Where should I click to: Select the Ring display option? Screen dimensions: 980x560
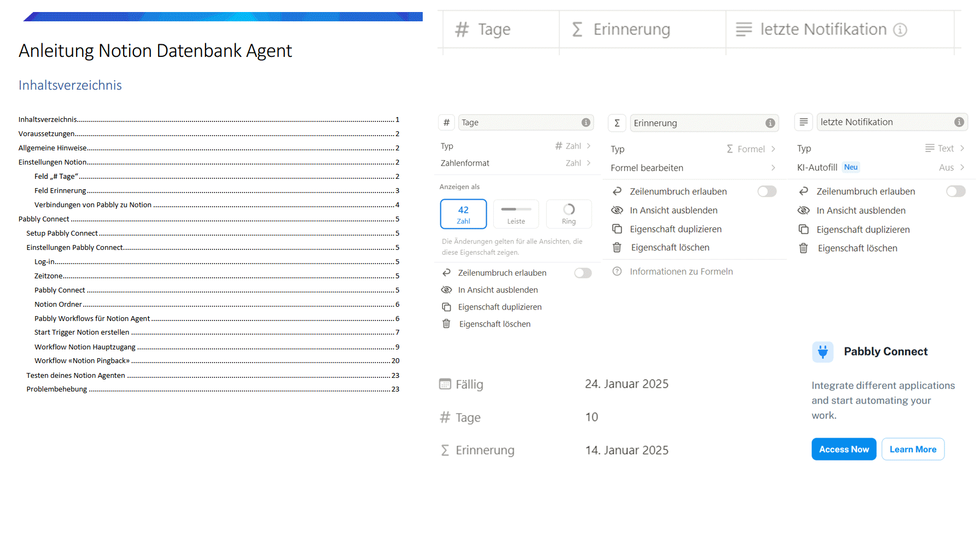point(569,214)
